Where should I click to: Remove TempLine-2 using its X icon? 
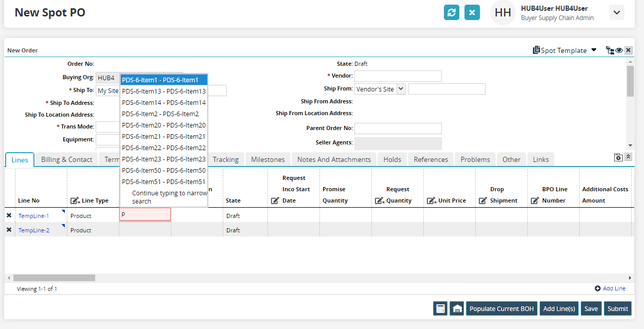pos(9,230)
